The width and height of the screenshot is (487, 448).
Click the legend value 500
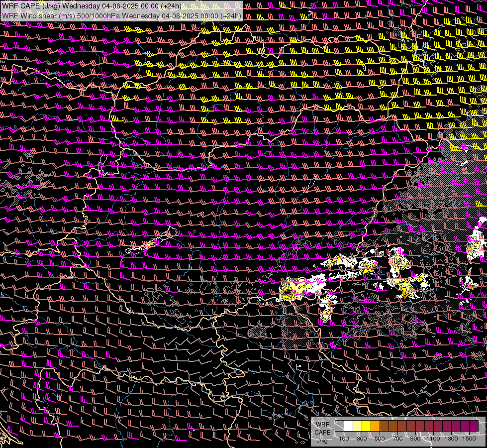[380, 439]
